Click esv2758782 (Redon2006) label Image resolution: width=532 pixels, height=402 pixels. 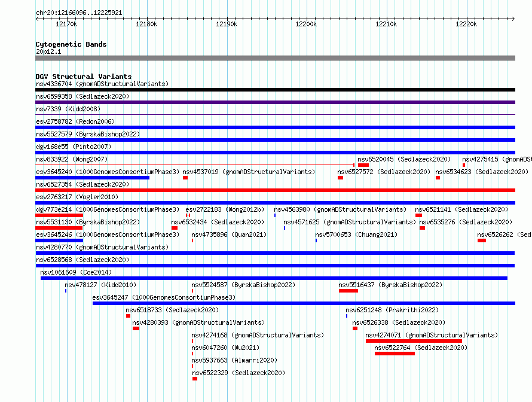coord(75,121)
